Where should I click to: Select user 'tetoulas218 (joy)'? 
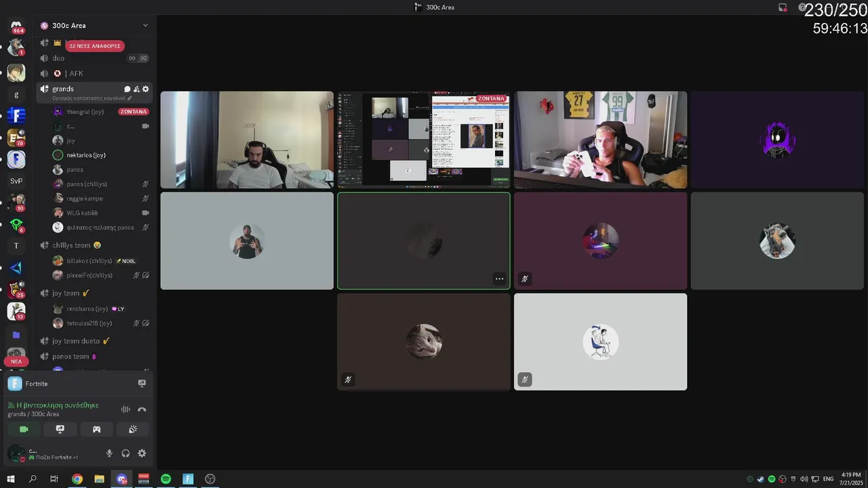point(101,323)
